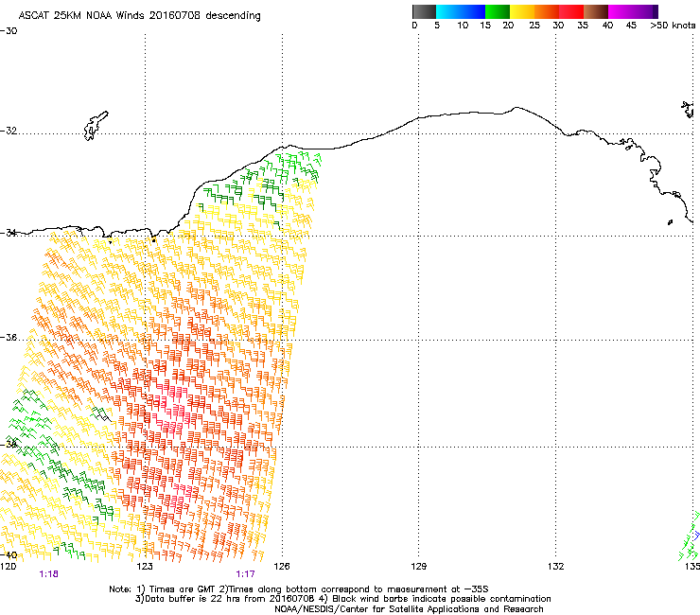Viewport: 700px width, 615px height.
Task: Click the '25' legend tick label
Action: click(534, 26)
